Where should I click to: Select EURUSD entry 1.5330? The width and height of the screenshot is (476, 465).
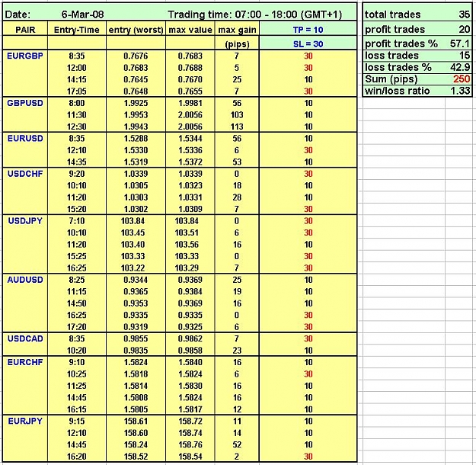136,150
